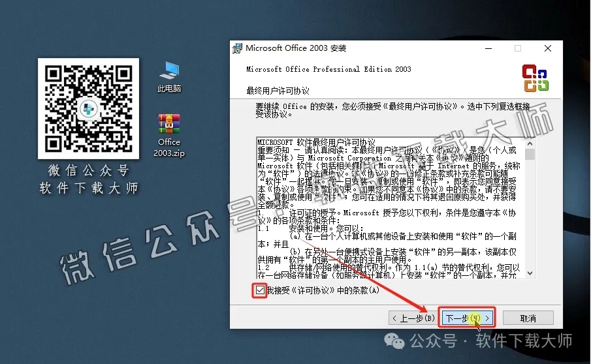The height and width of the screenshot is (364, 591).
Task: Click the Microsoft Office 2003 安装 title text
Action: point(296,48)
